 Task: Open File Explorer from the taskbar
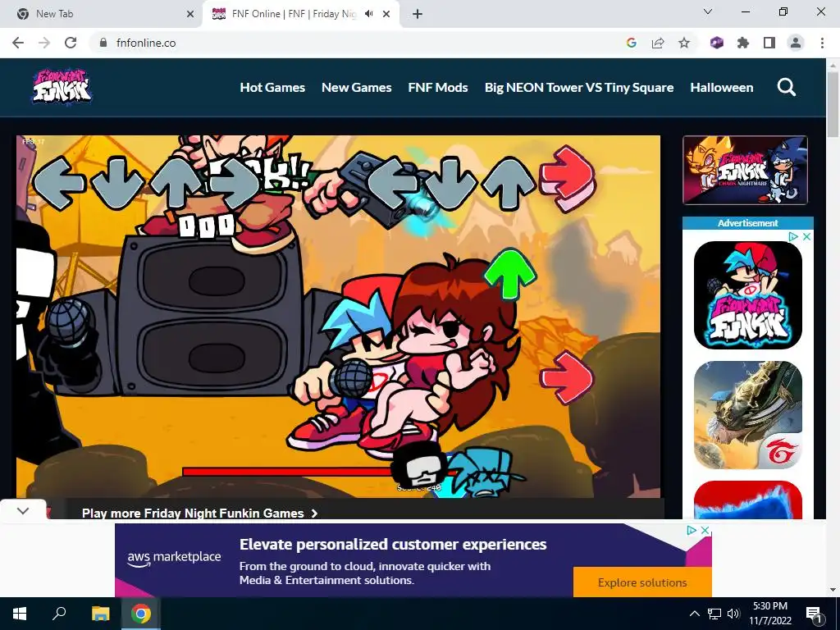[100, 614]
